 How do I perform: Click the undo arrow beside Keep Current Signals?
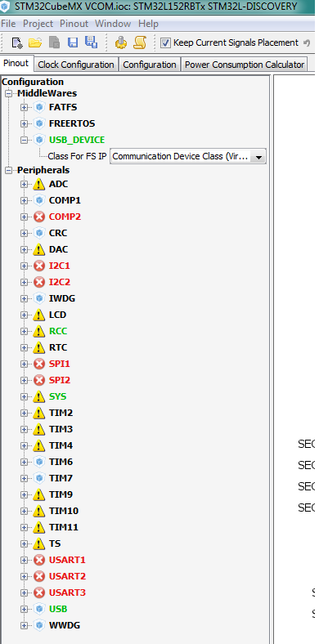coord(306,42)
